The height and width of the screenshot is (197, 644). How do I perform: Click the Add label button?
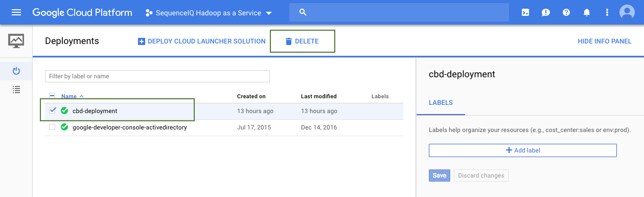click(x=523, y=150)
